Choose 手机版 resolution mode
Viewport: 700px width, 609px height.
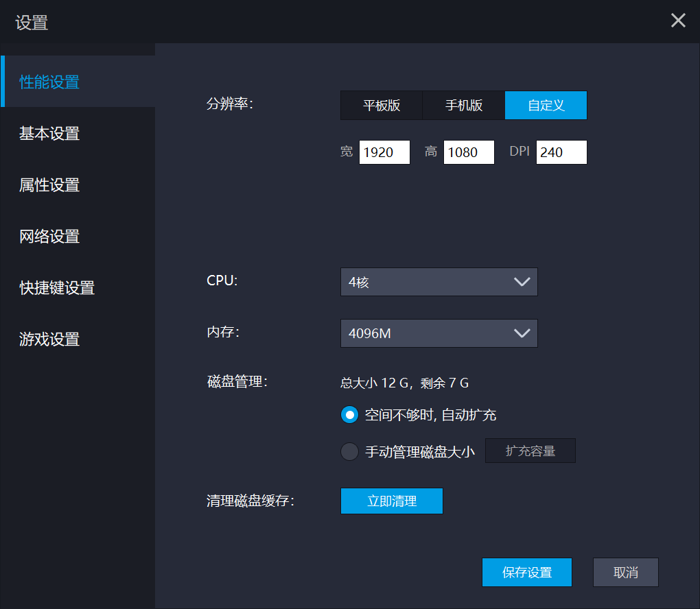tap(464, 106)
